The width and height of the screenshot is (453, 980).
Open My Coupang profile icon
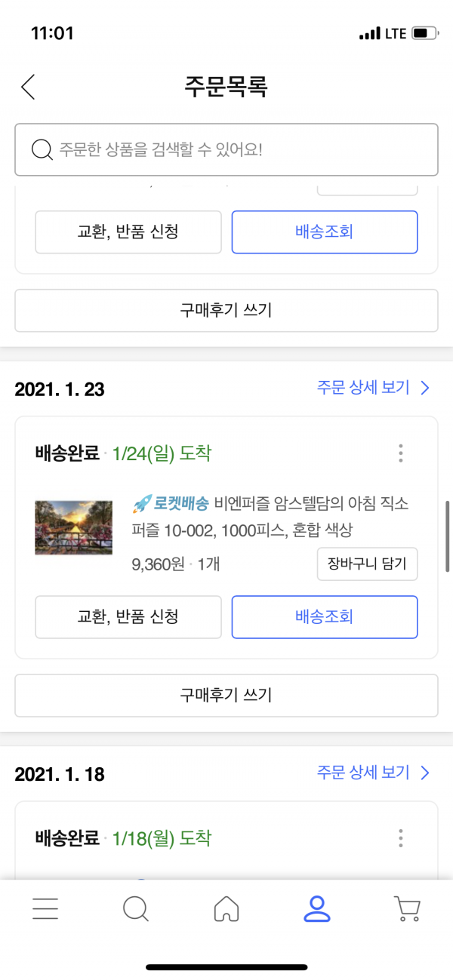click(x=317, y=909)
